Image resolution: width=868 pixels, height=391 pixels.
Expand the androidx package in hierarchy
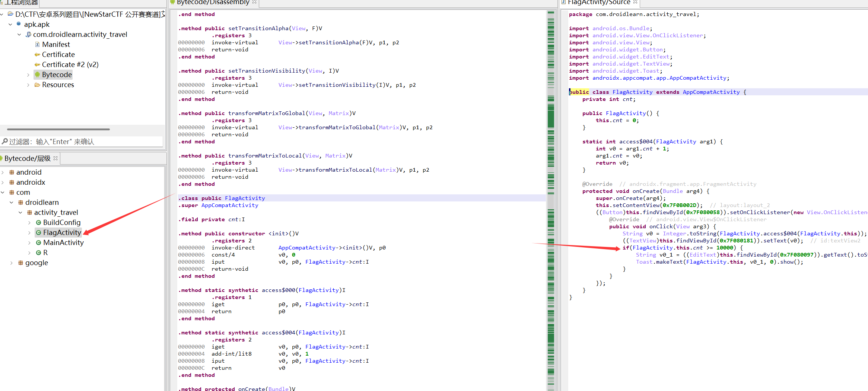(x=3, y=182)
